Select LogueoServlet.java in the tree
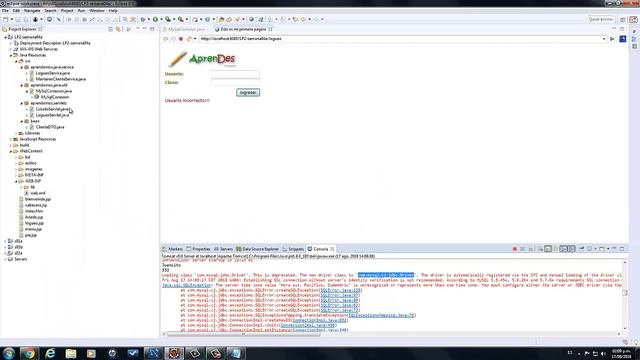640x360 pixels. pyautogui.click(x=52, y=115)
